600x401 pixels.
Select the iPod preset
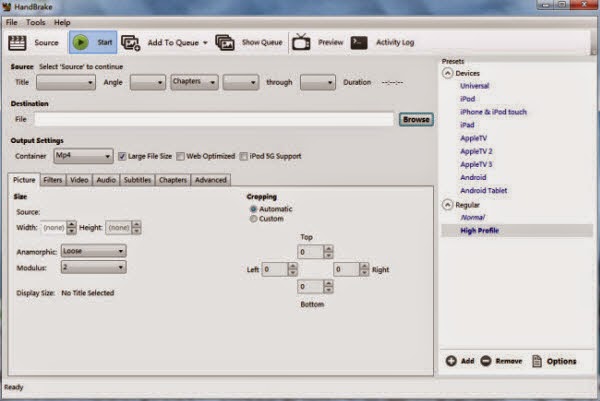click(467, 99)
